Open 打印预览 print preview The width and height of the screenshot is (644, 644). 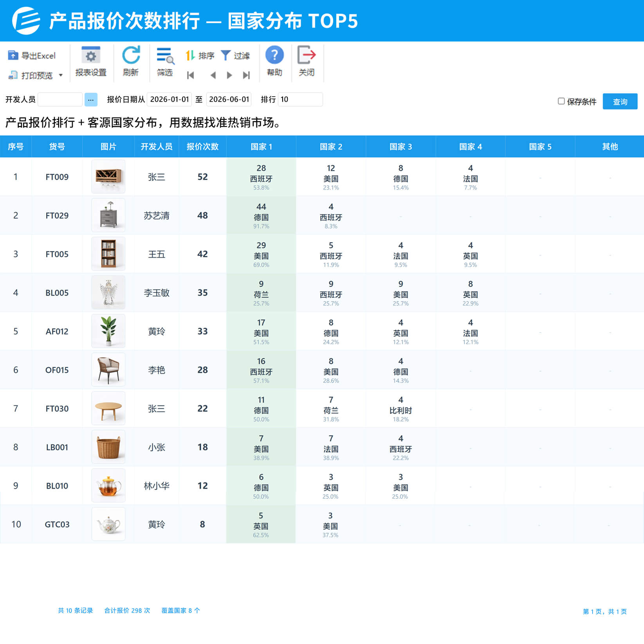click(31, 75)
